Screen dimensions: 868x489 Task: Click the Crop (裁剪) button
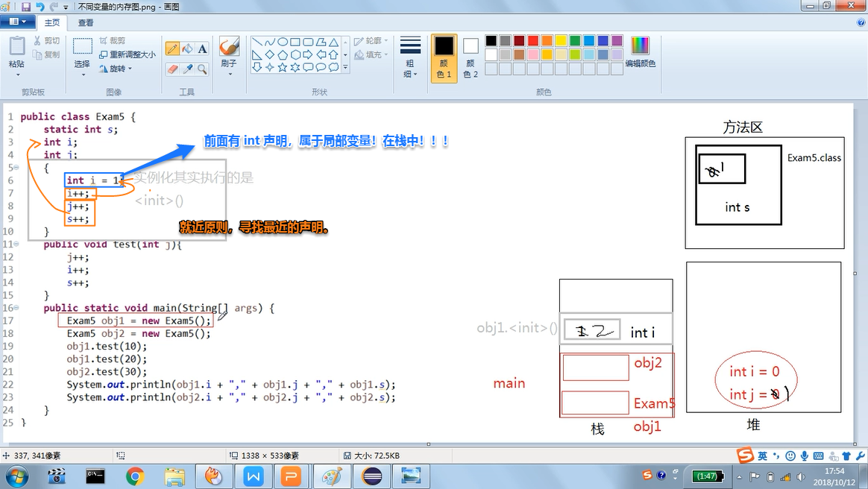(113, 41)
